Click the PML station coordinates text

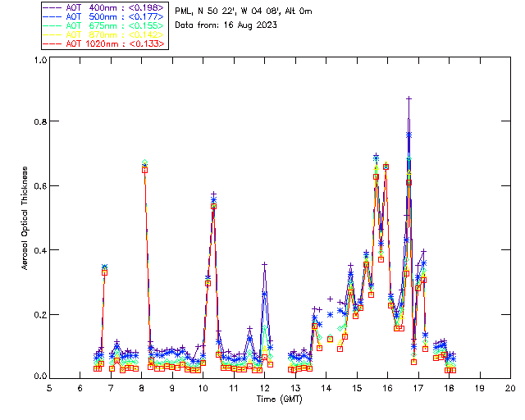tap(244, 11)
